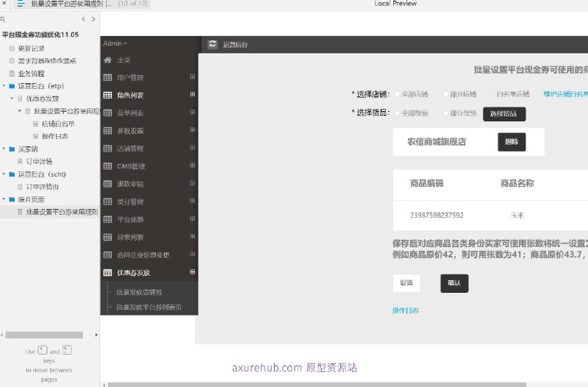Click the grid icon beside 角色列表
This screenshot has height=387, width=588.
pyautogui.click(x=107, y=96)
